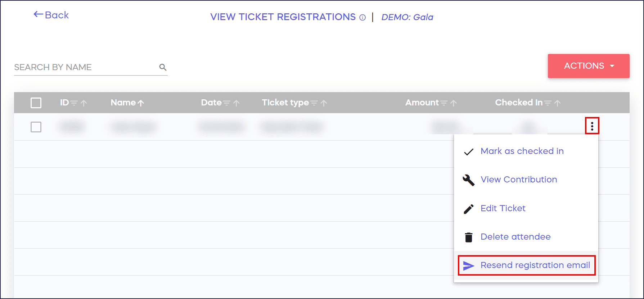Select Delete attendee from the menu
644x299 pixels.
515,237
